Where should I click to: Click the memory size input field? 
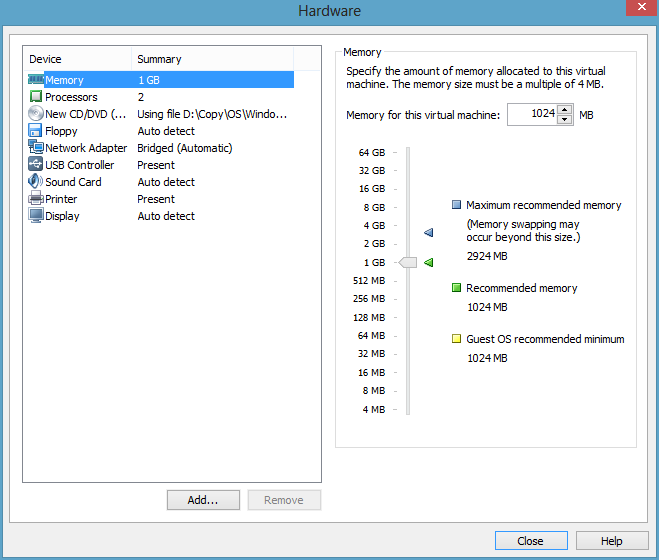point(532,115)
